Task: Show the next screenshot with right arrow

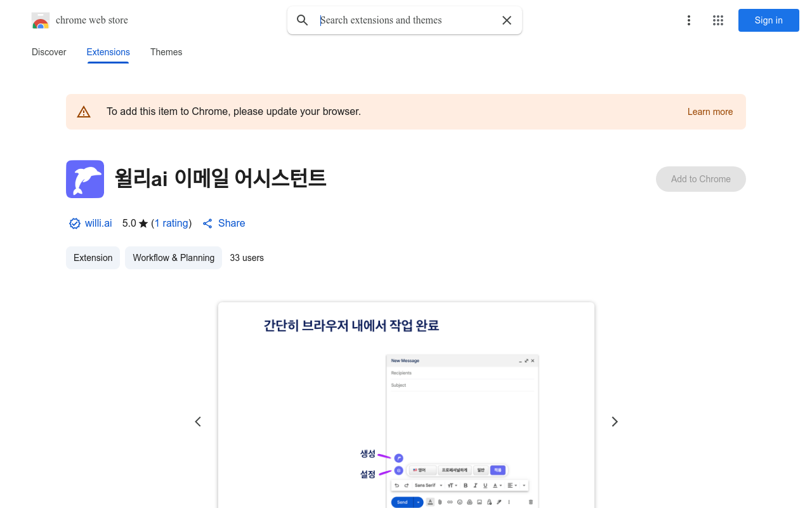Action: click(614, 422)
